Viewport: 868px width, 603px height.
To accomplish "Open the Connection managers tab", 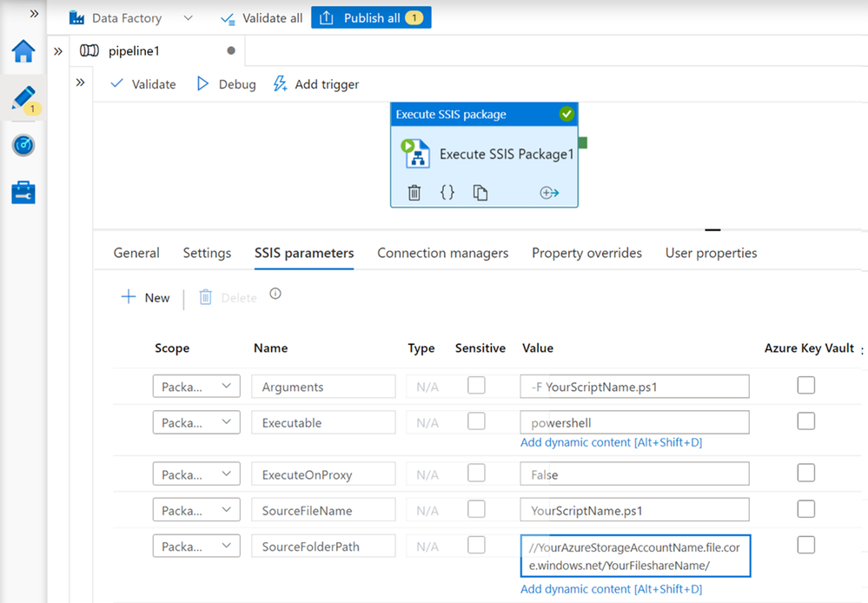I will [x=443, y=253].
